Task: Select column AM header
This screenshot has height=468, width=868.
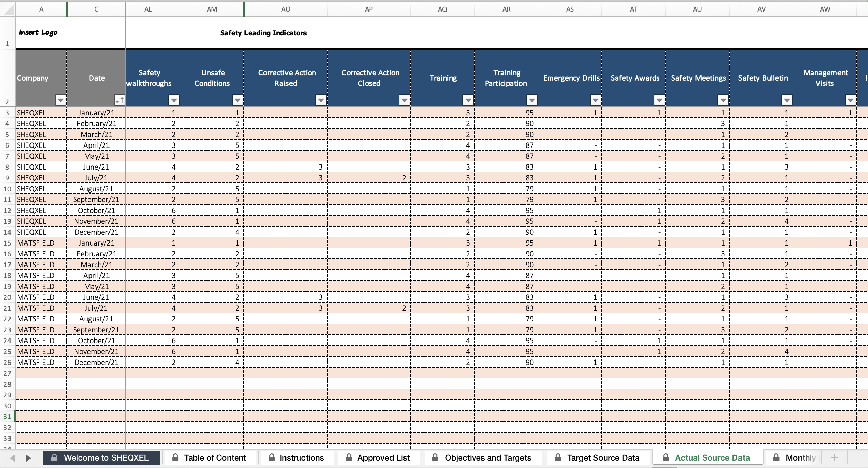Action: point(212,9)
